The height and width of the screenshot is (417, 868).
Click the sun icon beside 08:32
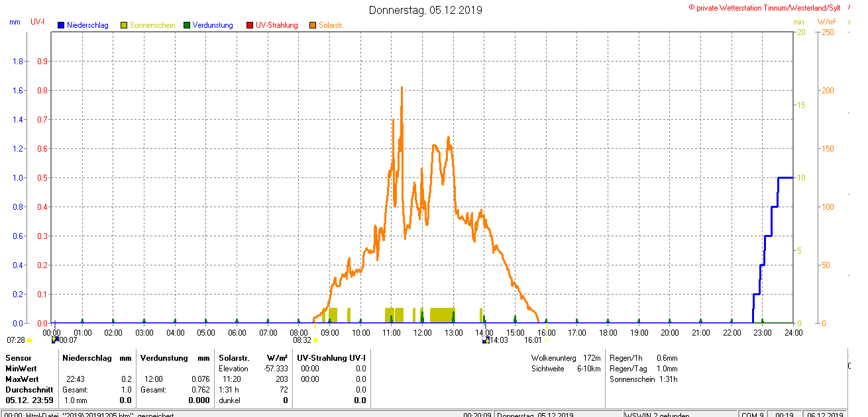[315, 340]
